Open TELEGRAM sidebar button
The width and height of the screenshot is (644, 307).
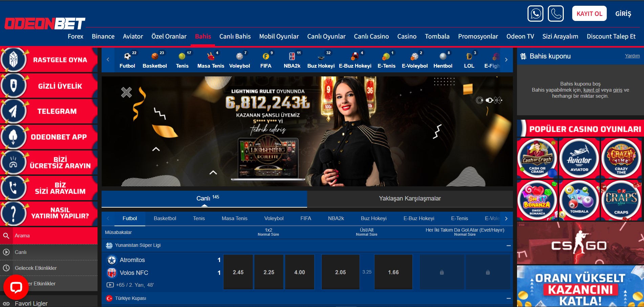pos(49,111)
